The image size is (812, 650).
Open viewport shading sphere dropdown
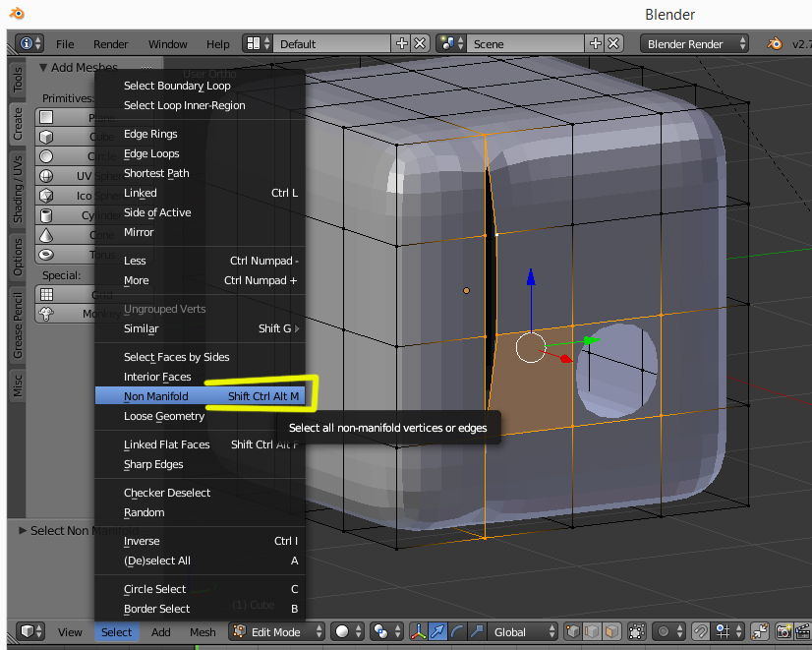[x=347, y=631]
